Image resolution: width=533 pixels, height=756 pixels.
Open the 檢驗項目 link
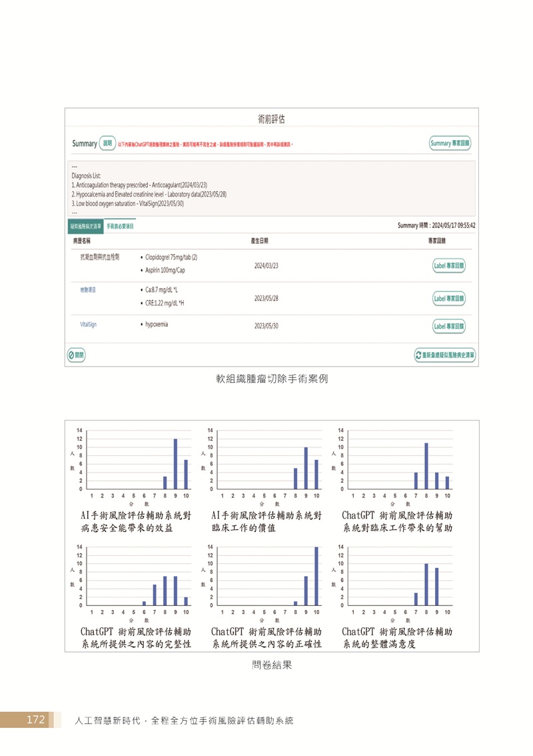click(88, 290)
